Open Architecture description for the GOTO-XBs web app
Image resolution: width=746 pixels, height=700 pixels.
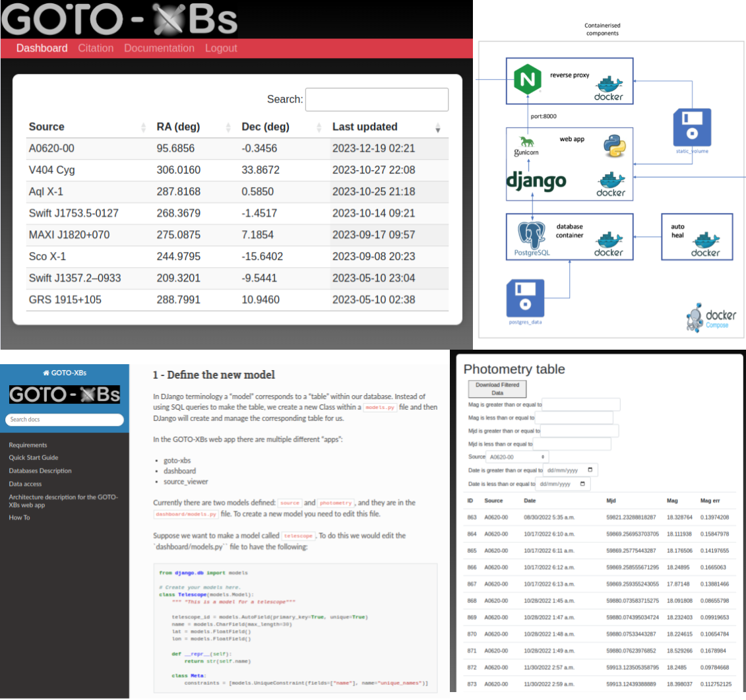(x=63, y=501)
